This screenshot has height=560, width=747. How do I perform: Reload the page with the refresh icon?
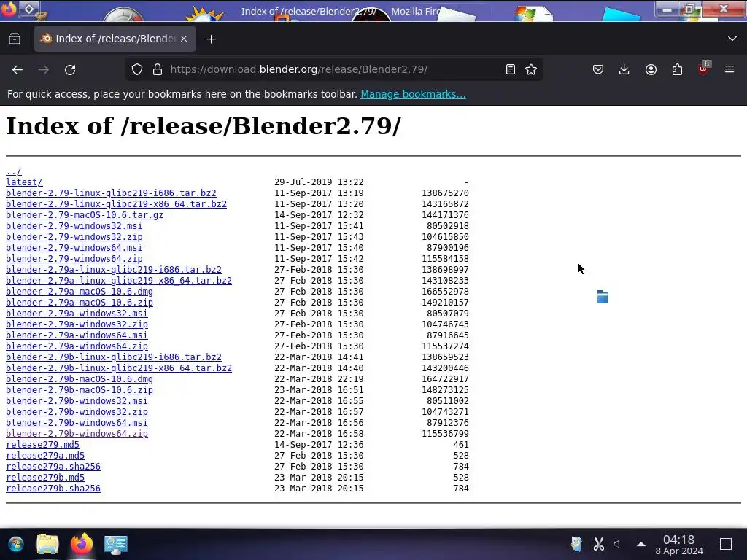pos(70,69)
